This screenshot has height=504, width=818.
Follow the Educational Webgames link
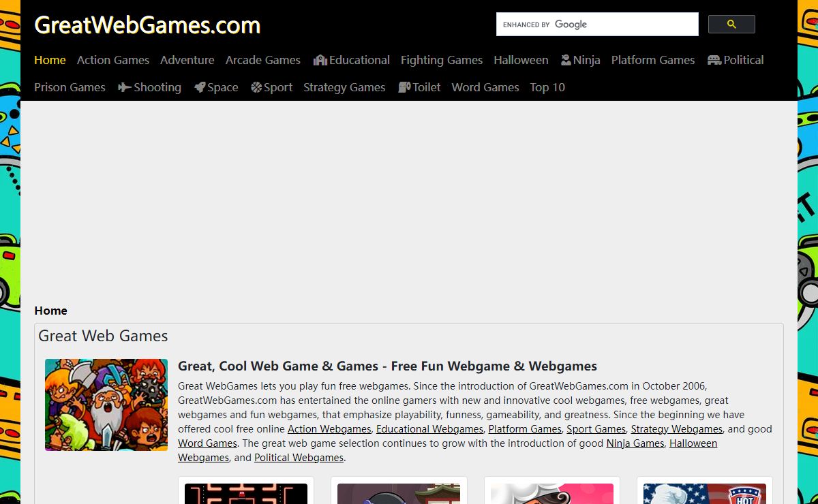tap(429, 429)
